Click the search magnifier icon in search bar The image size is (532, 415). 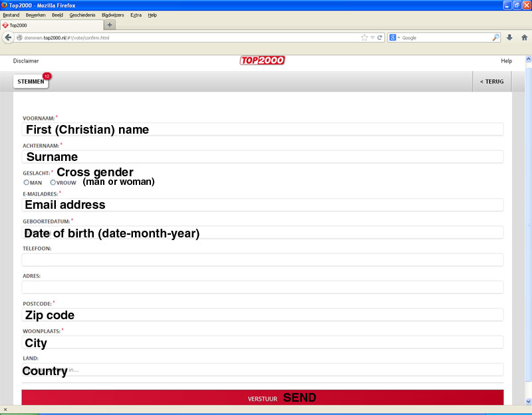point(495,38)
